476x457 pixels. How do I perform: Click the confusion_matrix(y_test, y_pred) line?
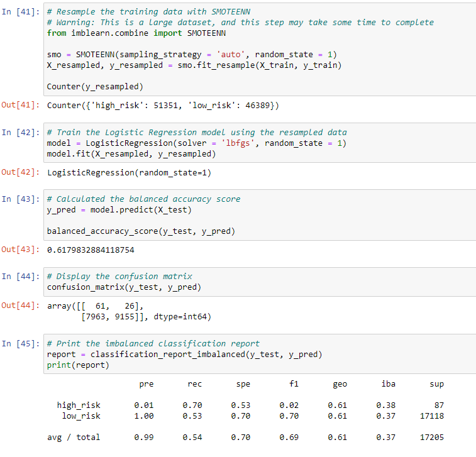[124, 287]
